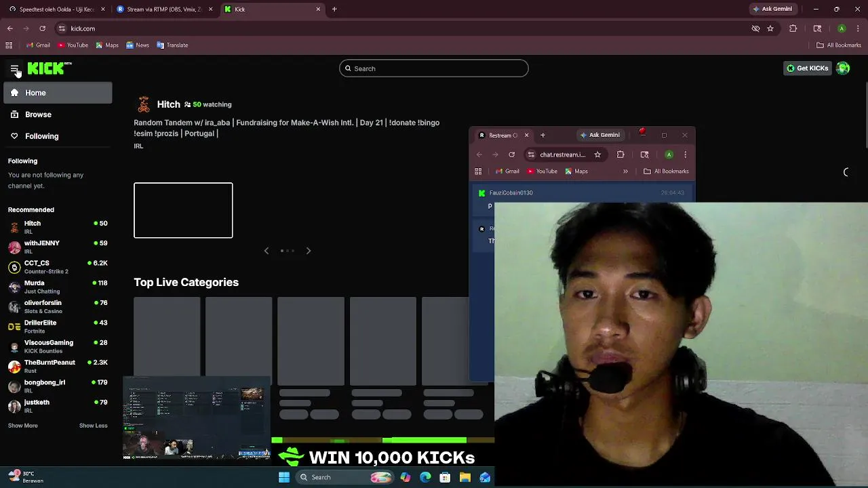868x488 pixels.
Task: Open Windows Start menu
Action: [284, 477]
